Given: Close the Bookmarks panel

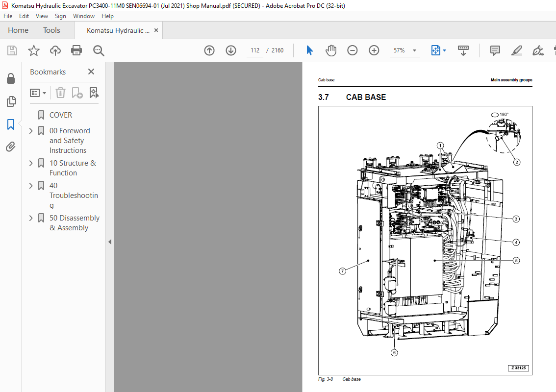Looking at the screenshot, I should pyautogui.click(x=91, y=72).
